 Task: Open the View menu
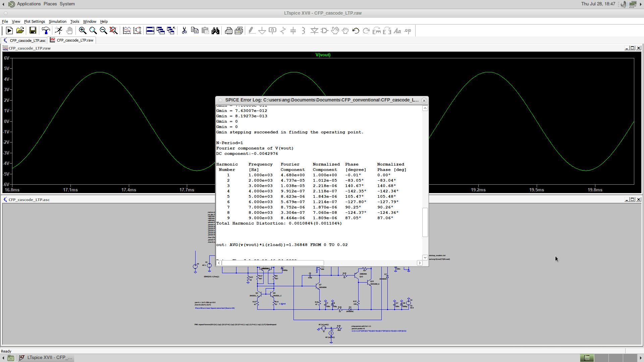(x=16, y=21)
